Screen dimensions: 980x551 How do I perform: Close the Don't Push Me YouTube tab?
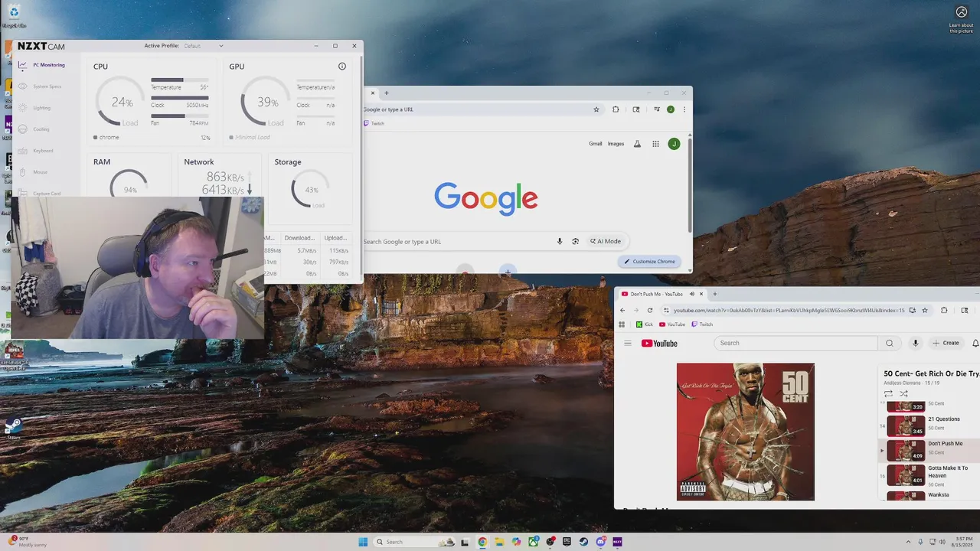pyautogui.click(x=701, y=294)
